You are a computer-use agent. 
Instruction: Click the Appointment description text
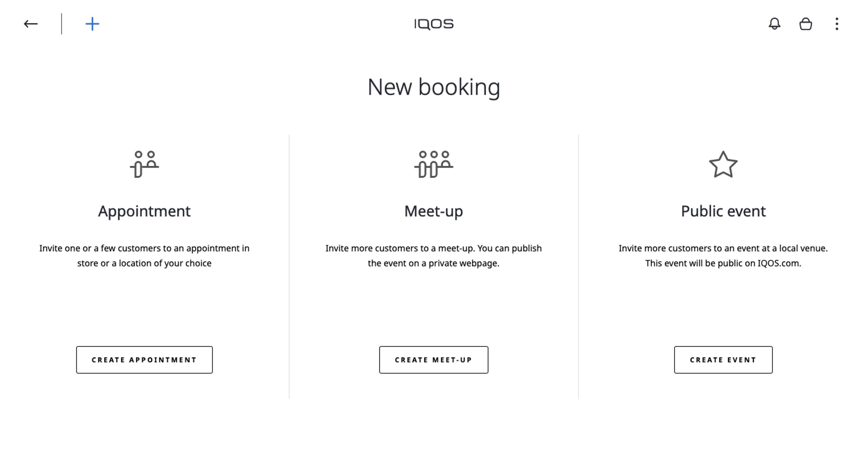(x=144, y=256)
